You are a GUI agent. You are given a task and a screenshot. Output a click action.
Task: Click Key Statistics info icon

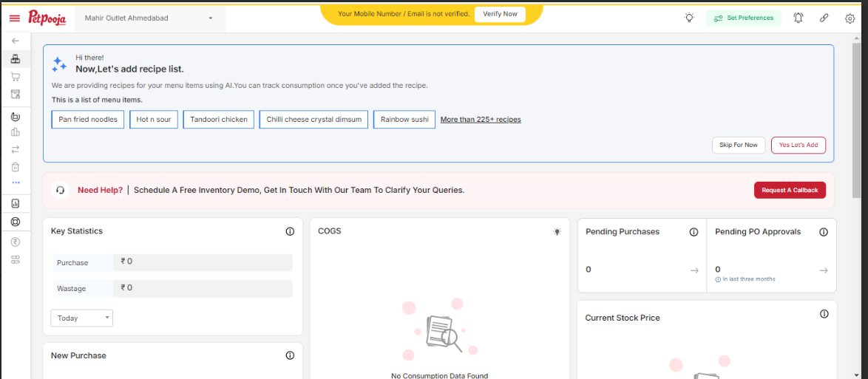click(x=290, y=231)
